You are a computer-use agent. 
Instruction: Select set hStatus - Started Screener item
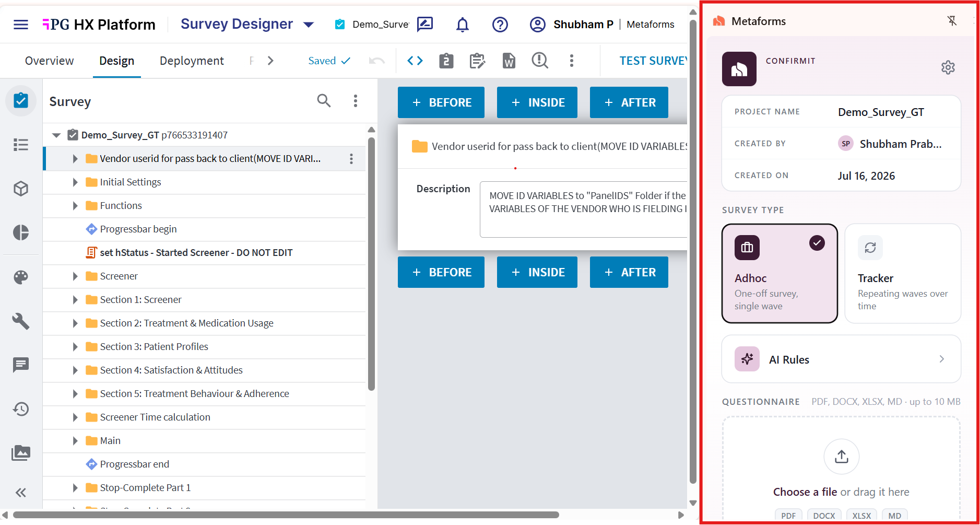pos(196,253)
